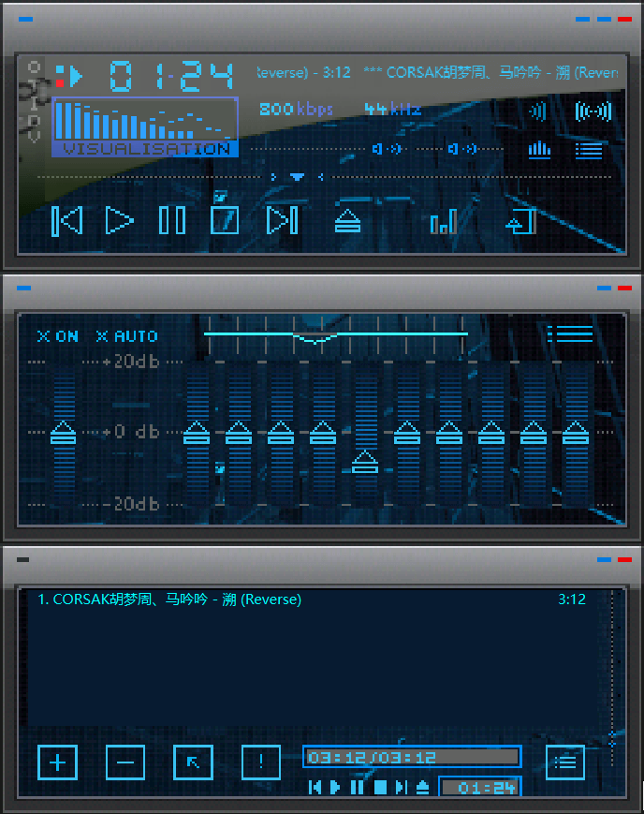Click the equalizer curve graph display

pyautogui.click(x=336, y=334)
